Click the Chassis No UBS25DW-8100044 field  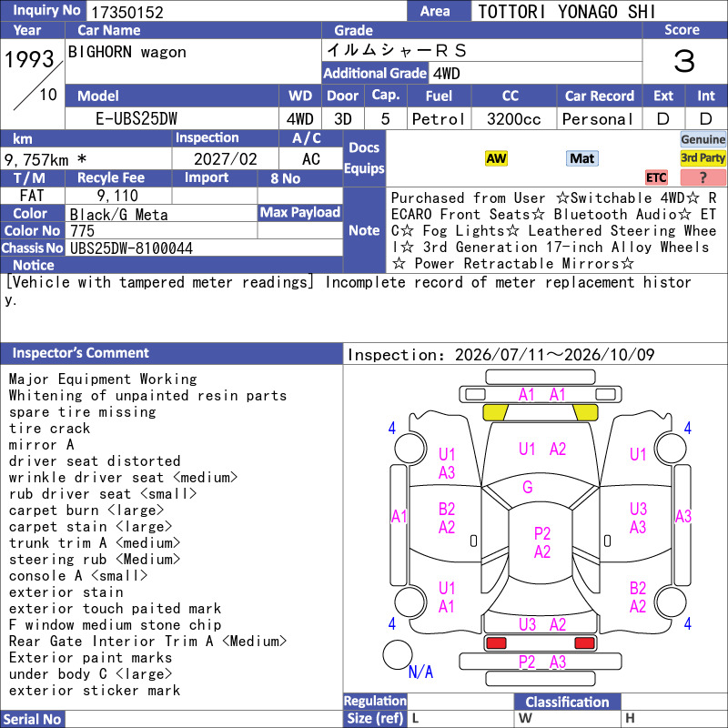(x=204, y=248)
